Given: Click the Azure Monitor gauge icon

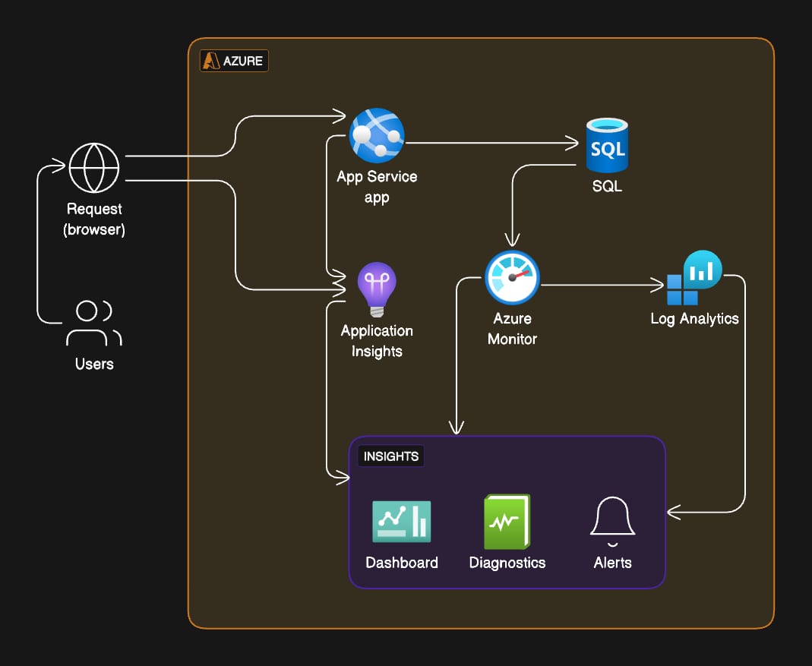Looking at the screenshot, I should point(512,278).
